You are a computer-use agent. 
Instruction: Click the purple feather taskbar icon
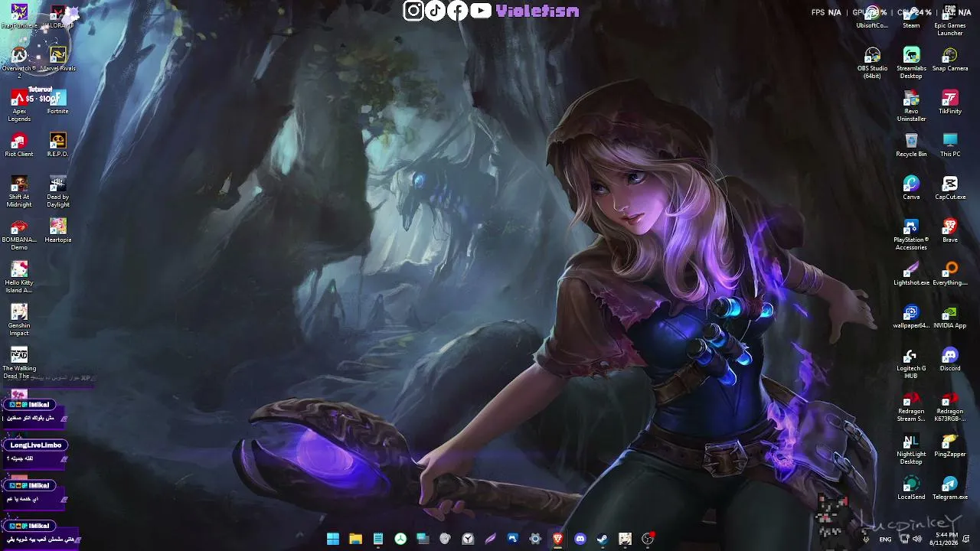(x=490, y=539)
